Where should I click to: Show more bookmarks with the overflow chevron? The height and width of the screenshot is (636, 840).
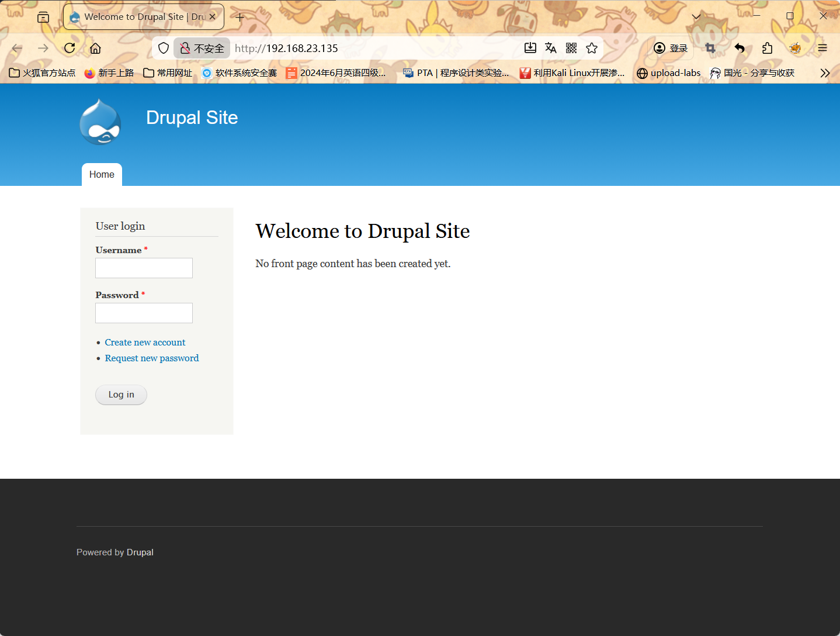coord(825,73)
